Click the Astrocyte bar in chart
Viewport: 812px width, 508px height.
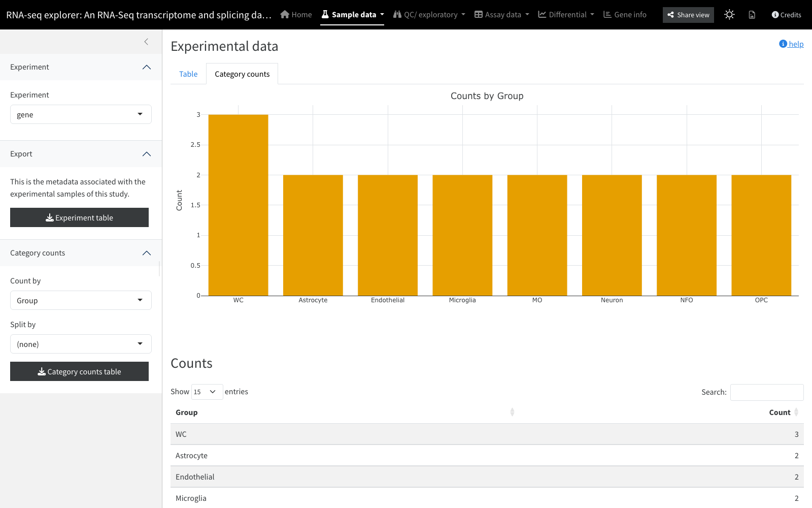click(313, 235)
